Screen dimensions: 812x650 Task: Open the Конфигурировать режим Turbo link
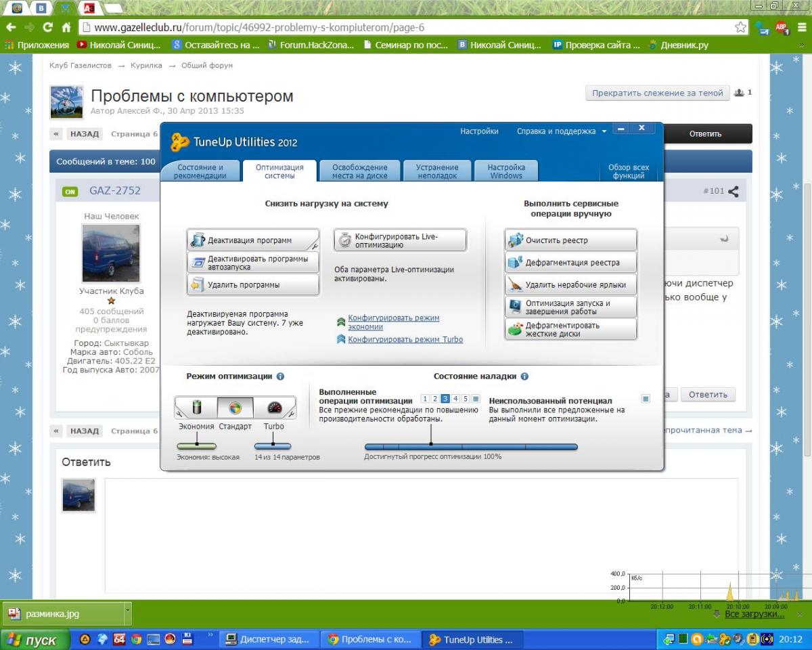click(x=405, y=339)
